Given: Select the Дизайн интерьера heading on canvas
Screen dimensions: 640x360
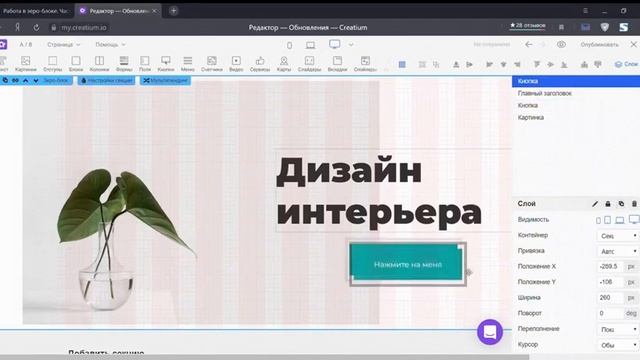Looking at the screenshot, I should pyautogui.click(x=379, y=191).
